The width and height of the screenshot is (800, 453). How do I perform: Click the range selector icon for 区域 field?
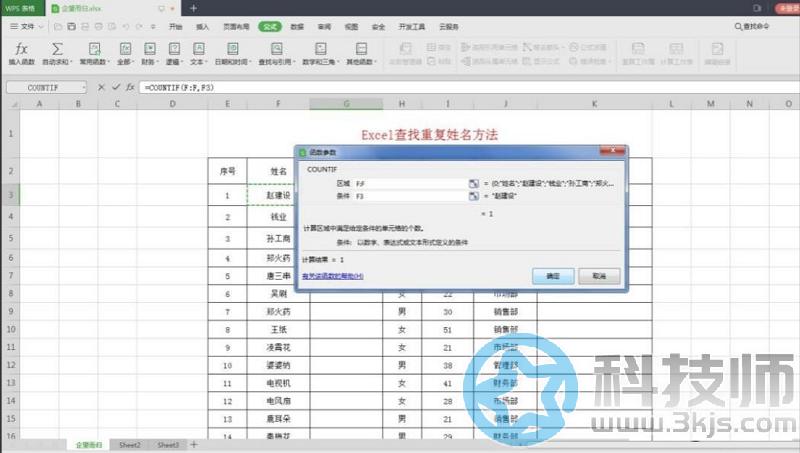pos(473,183)
